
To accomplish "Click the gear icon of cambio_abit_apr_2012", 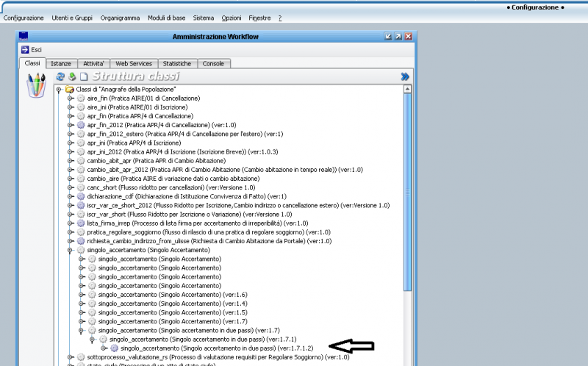I will 81,170.
